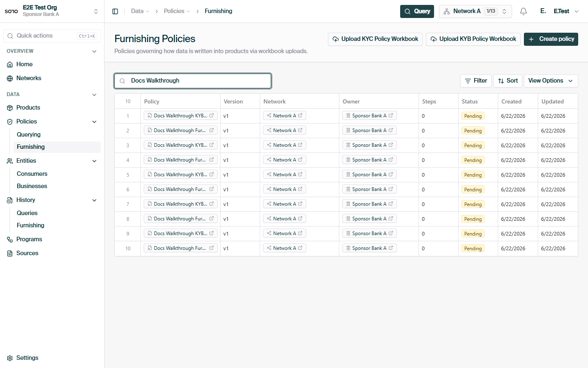Open the organization switcher E2E Test Org

coord(52,11)
